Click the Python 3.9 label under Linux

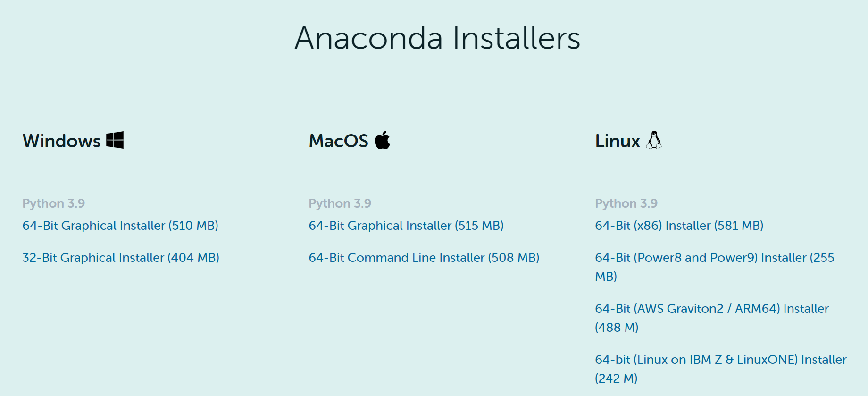pos(626,203)
